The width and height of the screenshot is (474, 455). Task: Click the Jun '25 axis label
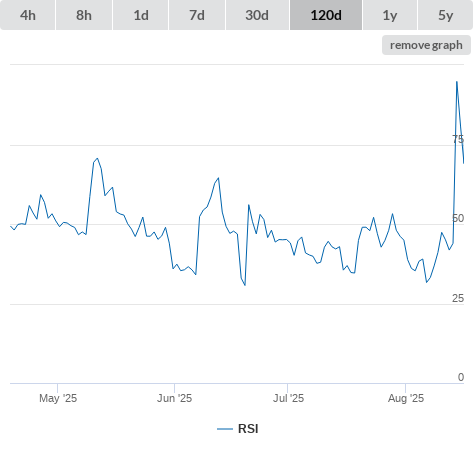(x=174, y=398)
